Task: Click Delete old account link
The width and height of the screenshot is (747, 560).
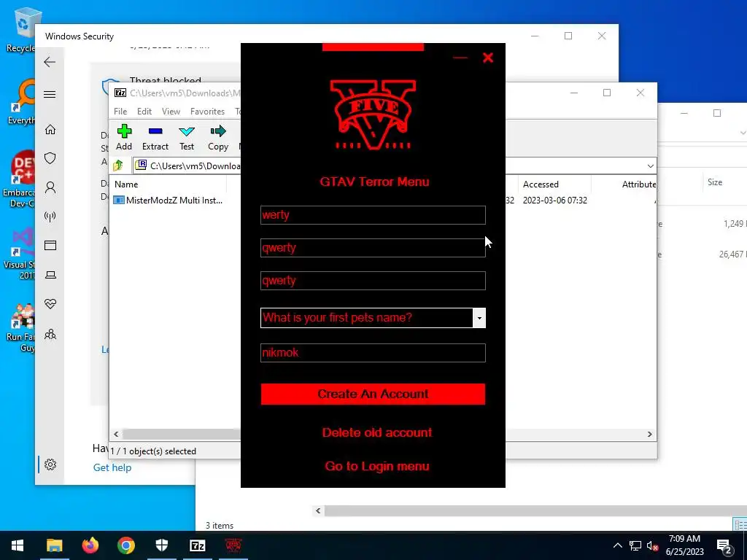Action: [377, 432]
